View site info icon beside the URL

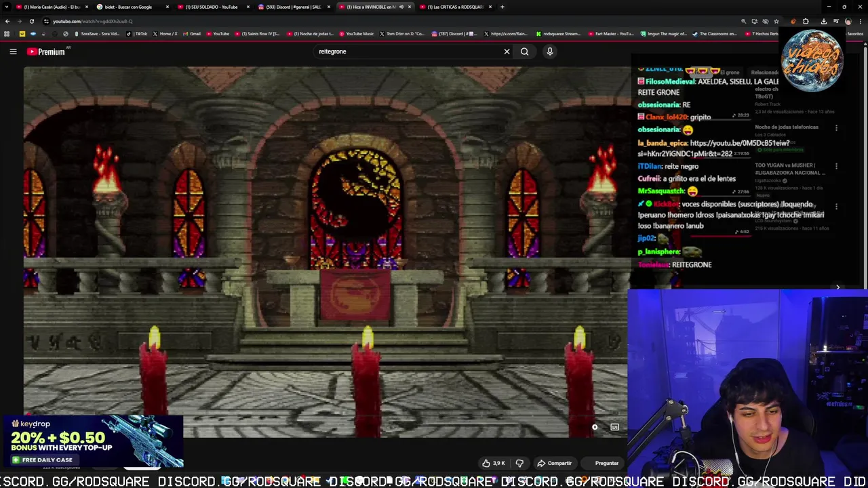pyautogui.click(x=46, y=21)
